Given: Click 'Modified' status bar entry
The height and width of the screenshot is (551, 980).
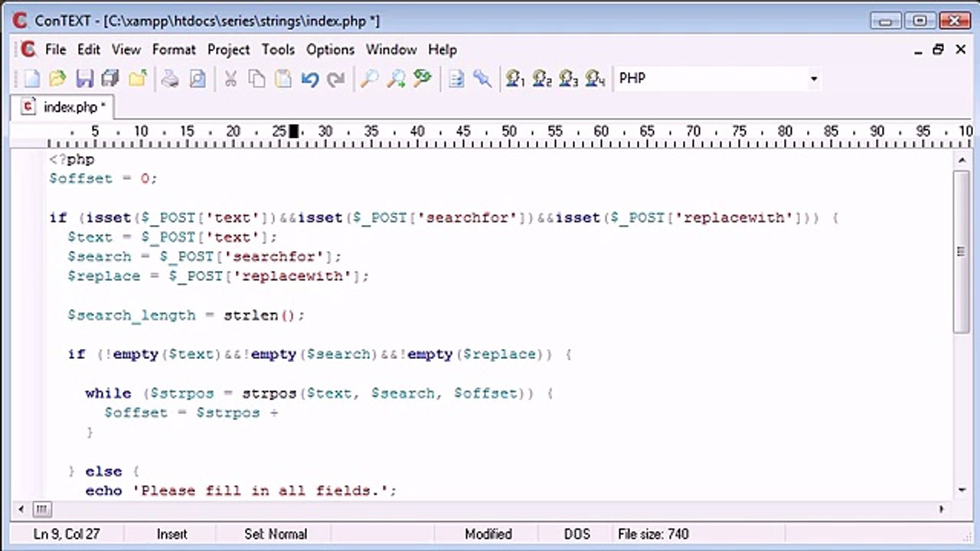Looking at the screenshot, I should coord(488,534).
